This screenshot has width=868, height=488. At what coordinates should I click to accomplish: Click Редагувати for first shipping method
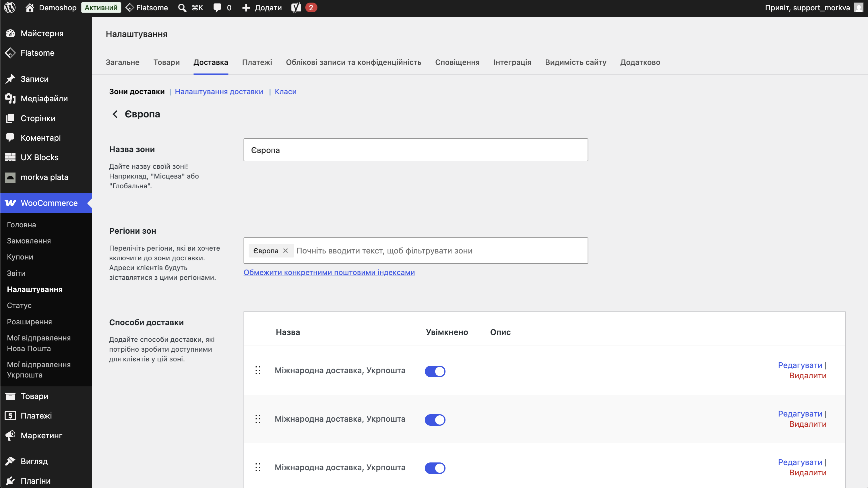[x=800, y=365]
